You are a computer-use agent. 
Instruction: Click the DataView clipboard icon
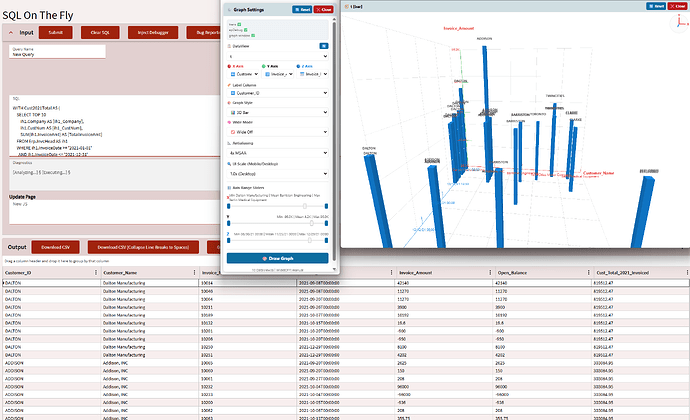pyautogui.click(x=229, y=46)
